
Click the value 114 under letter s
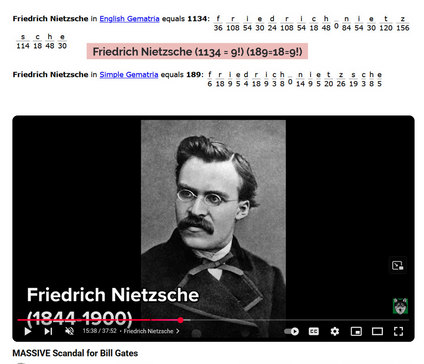[x=23, y=46]
